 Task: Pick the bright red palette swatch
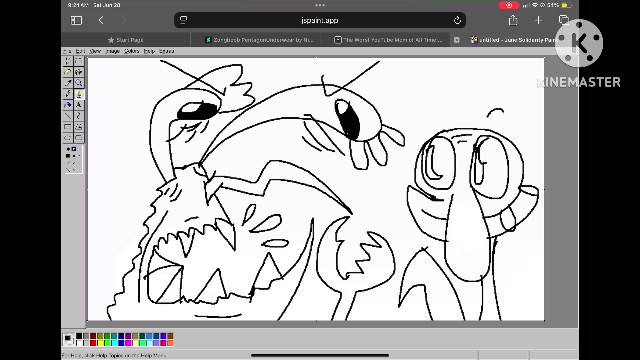[93, 343]
